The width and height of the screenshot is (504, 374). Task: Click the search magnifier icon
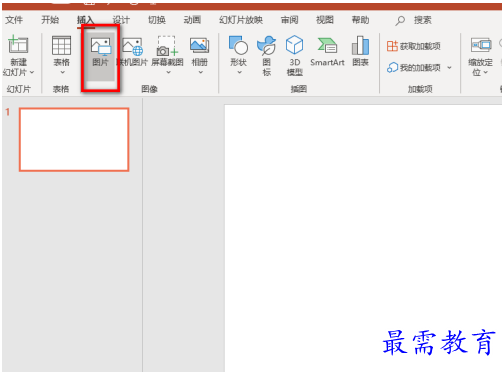pos(400,21)
